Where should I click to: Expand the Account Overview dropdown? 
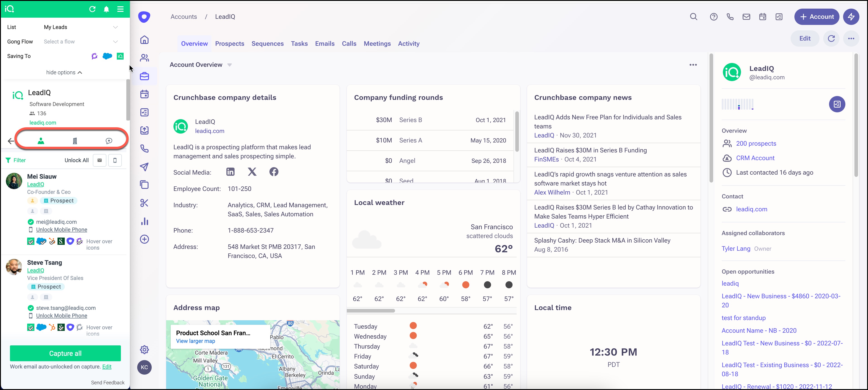tap(230, 65)
